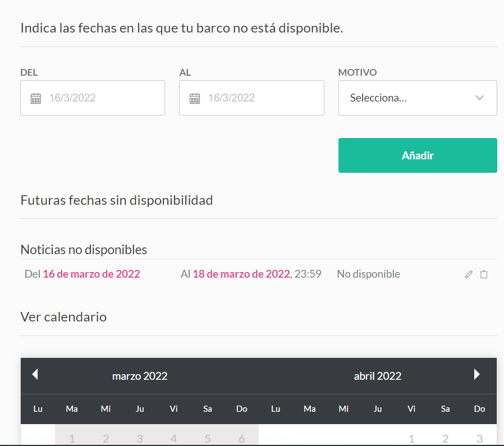Focus the DEL start date field
The width and height of the screenshot is (504, 446).
click(x=101, y=98)
